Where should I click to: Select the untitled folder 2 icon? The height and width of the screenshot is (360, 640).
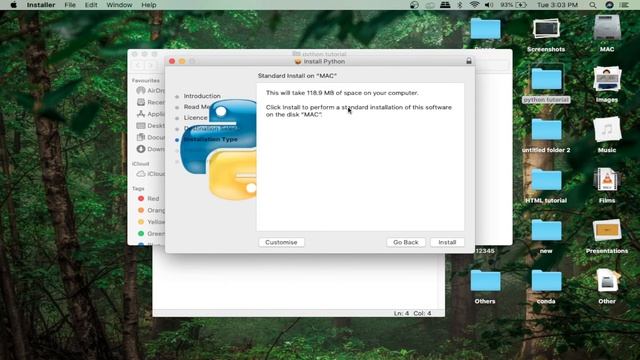pyautogui.click(x=546, y=135)
